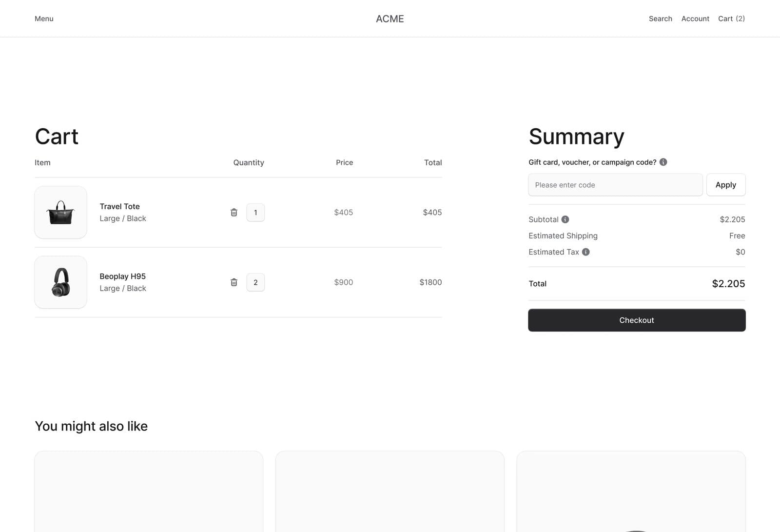Click the $1800 line total
780x532 pixels.
(430, 282)
